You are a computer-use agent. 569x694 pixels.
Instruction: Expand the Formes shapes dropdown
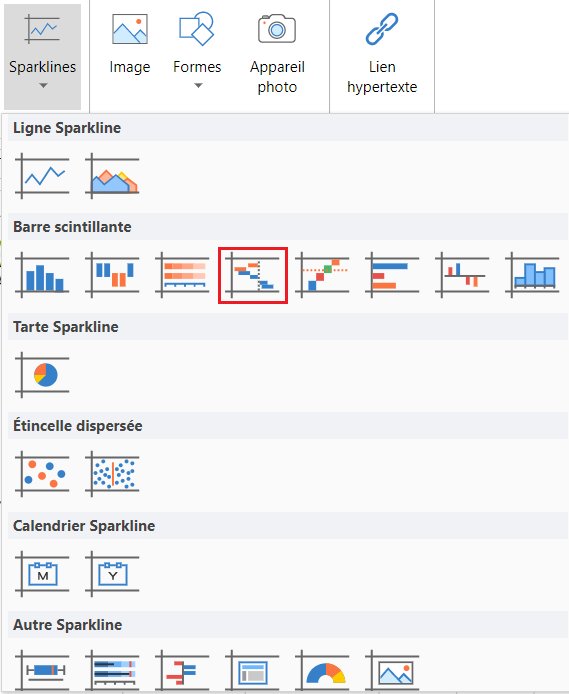(197, 52)
